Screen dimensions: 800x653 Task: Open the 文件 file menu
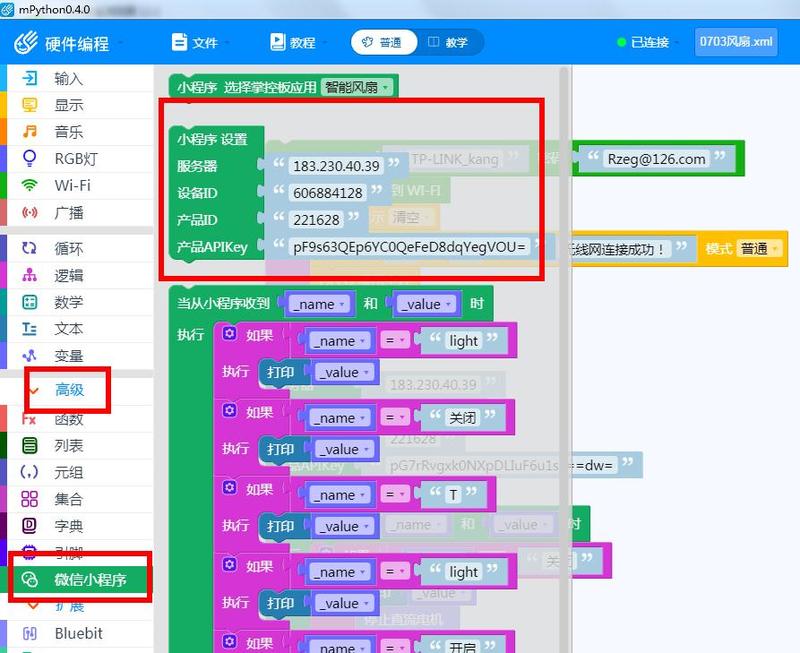click(195, 43)
